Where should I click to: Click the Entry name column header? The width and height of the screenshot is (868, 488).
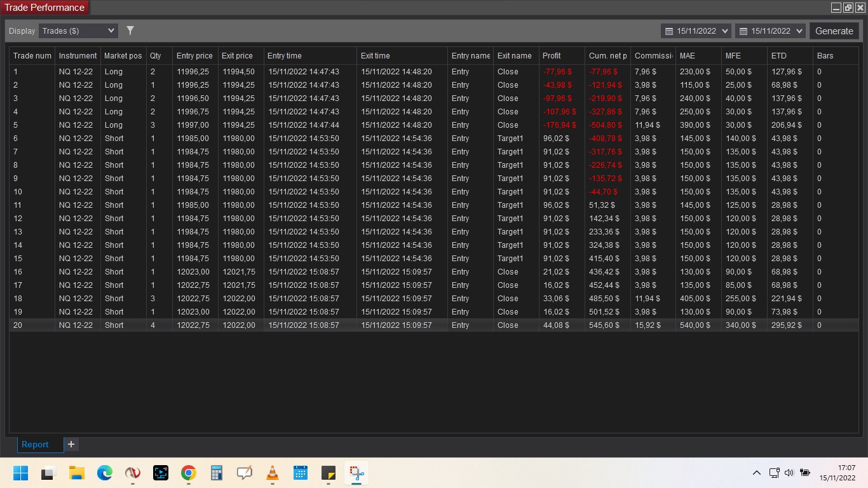(x=471, y=56)
